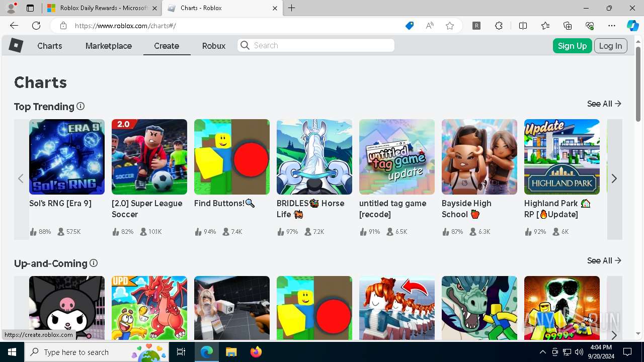See All Up-and-Coming games
Viewport: 644px width, 362px height.
click(x=604, y=260)
